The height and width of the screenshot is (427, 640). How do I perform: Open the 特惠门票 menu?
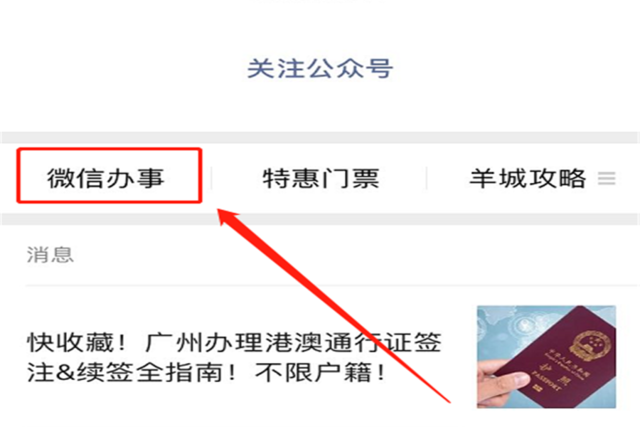(321, 178)
